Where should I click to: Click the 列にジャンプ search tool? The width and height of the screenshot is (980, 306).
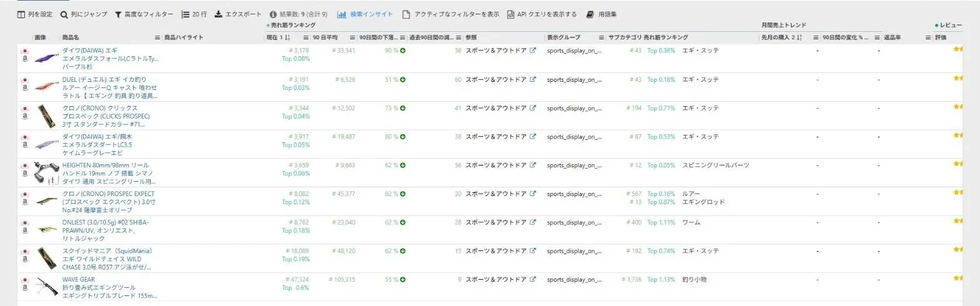84,14
